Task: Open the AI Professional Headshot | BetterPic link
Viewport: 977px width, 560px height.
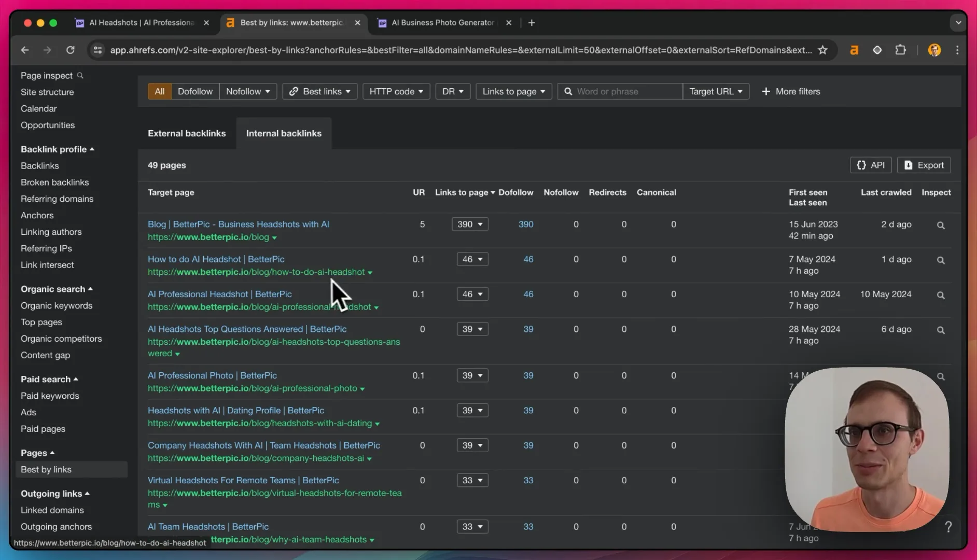Action: pyautogui.click(x=219, y=294)
